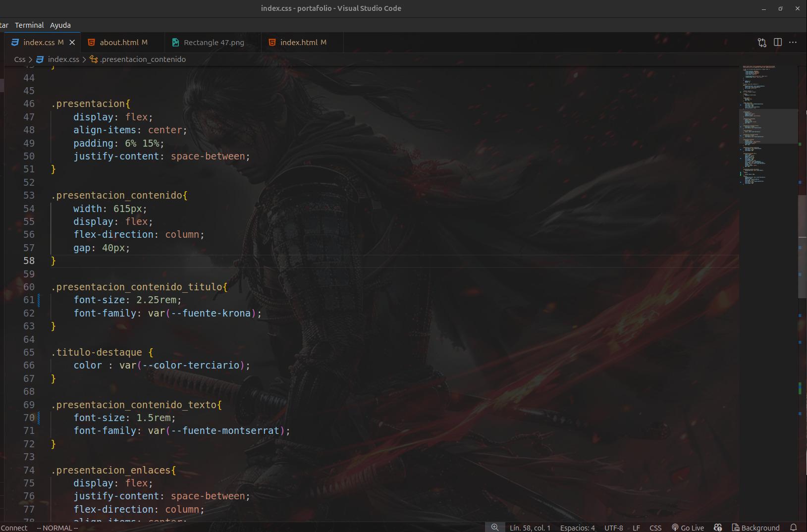Viewport: 807px width, 532px height.
Task: Open the Terminal menu
Action: coord(29,25)
